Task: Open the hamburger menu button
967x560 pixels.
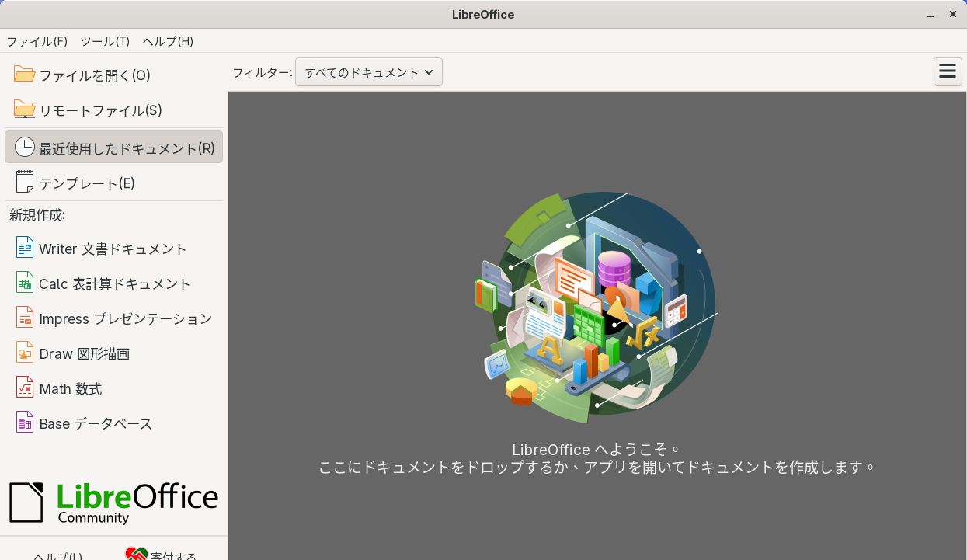Action: 948,71
